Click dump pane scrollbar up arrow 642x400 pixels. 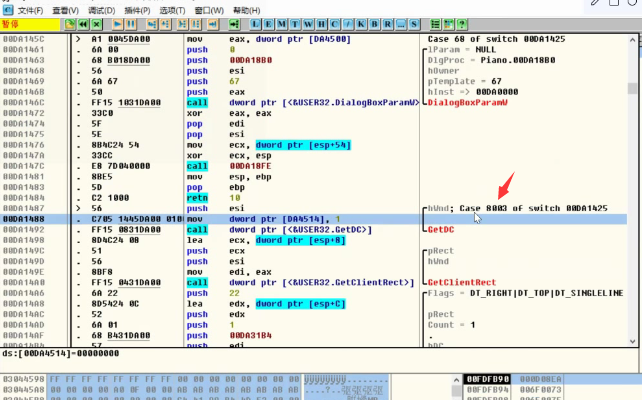point(457,380)
